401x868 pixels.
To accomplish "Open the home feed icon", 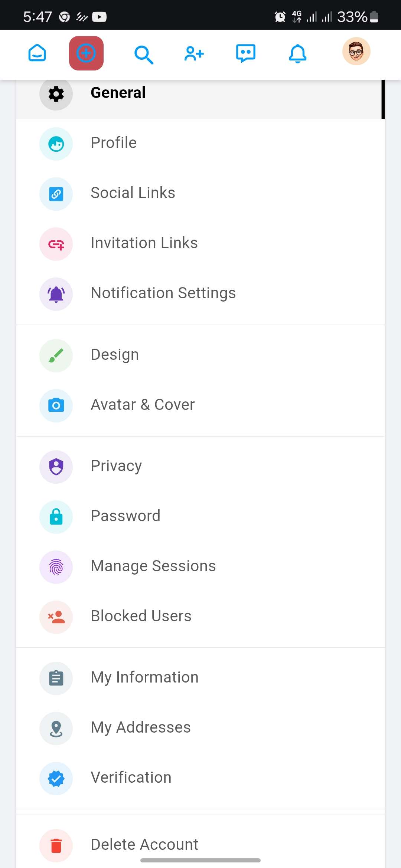I will [x=37, y=53].
